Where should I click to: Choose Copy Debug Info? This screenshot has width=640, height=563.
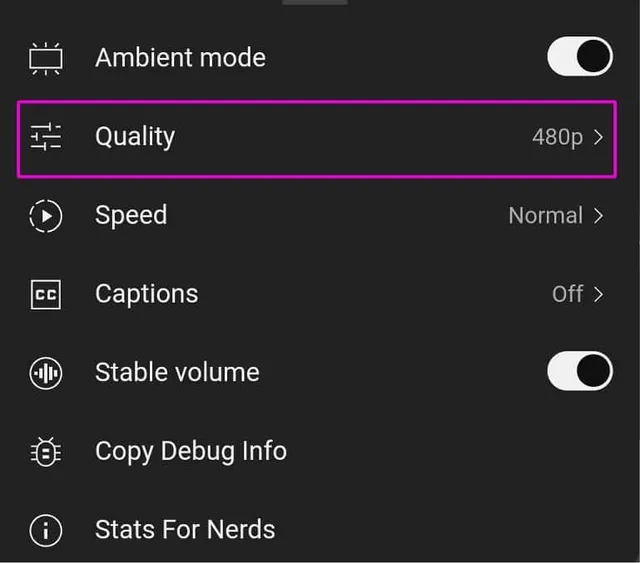tap(191, 452)
